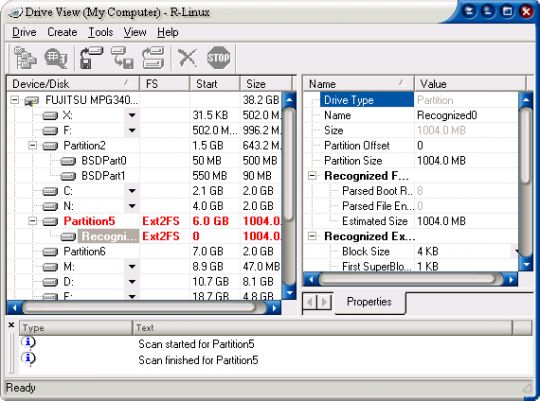Image resolution: width=540 pixels, height=401 pixels.
Task: Click info icon beside Scan finished message
Action: (28, 359)
